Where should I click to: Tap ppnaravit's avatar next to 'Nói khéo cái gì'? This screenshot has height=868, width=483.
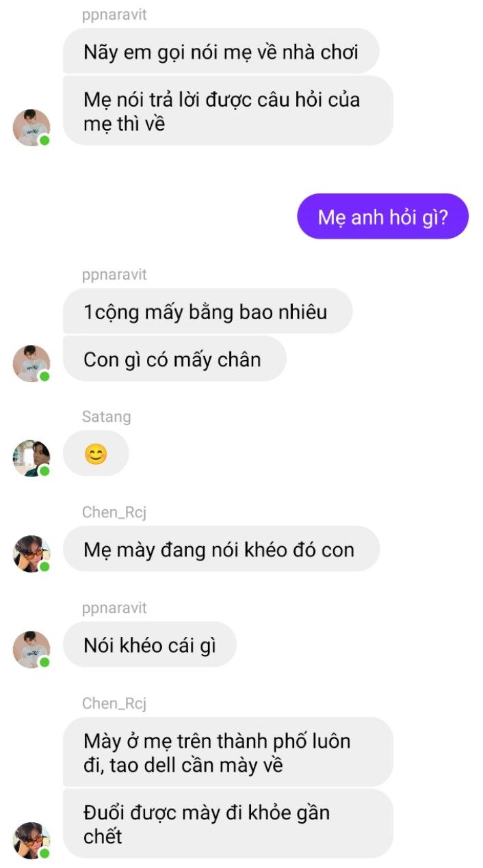pyautogui.click(x=31, y=649)
